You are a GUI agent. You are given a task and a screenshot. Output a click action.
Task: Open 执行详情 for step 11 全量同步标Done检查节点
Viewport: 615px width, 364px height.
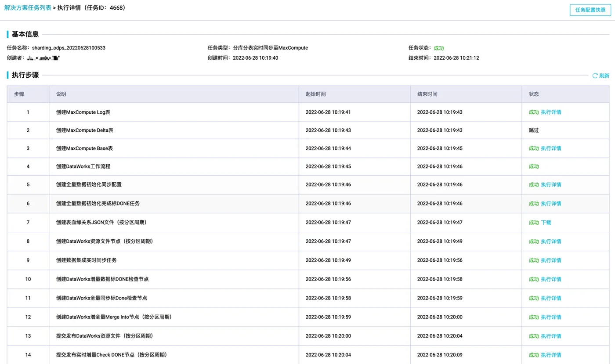pyautogui.click(x=551, y=298)
